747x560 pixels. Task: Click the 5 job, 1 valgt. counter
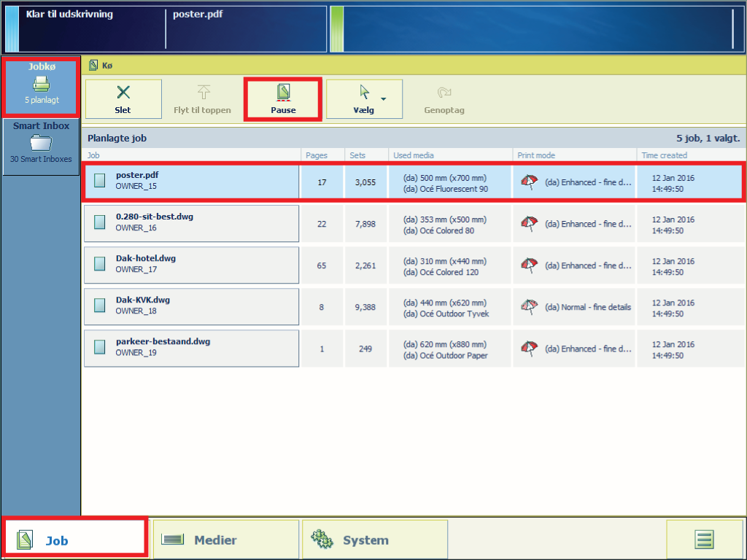tap(708, 139)
